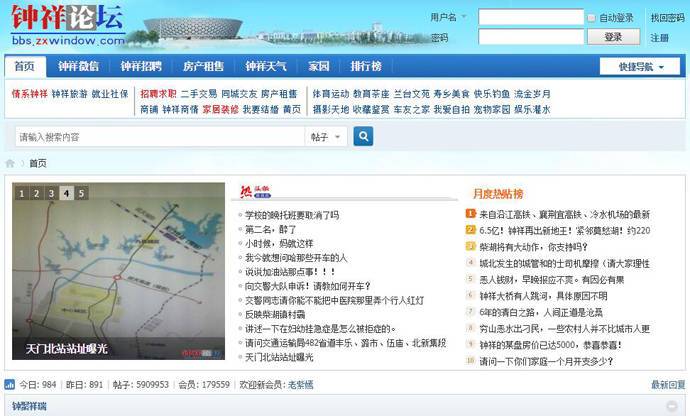Open the 帖子 search type dropdown
The width and height of the screenshot is (690, 416).
(x=325, y=137)
